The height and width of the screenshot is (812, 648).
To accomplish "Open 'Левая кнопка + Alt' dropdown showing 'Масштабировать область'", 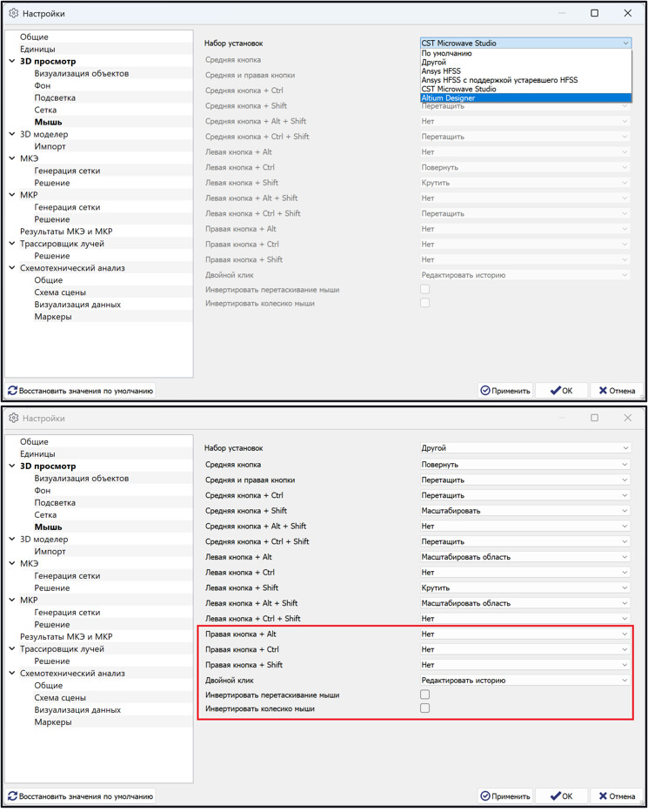I will coord(525,557).
